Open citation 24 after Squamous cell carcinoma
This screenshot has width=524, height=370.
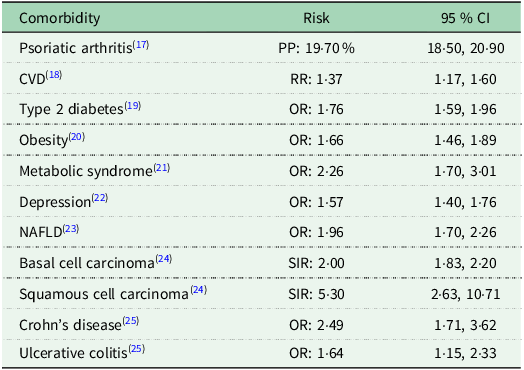[199, 289]
